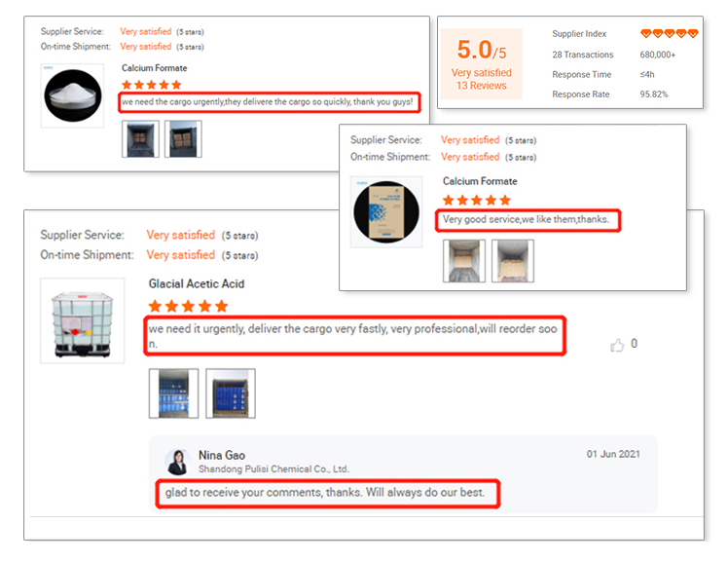Click the first Calcium Formate review's stars
The image size is (728, 561).
point(152,85)
